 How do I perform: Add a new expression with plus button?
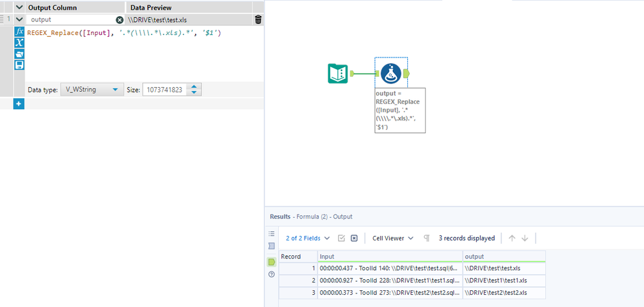[19, 104]
